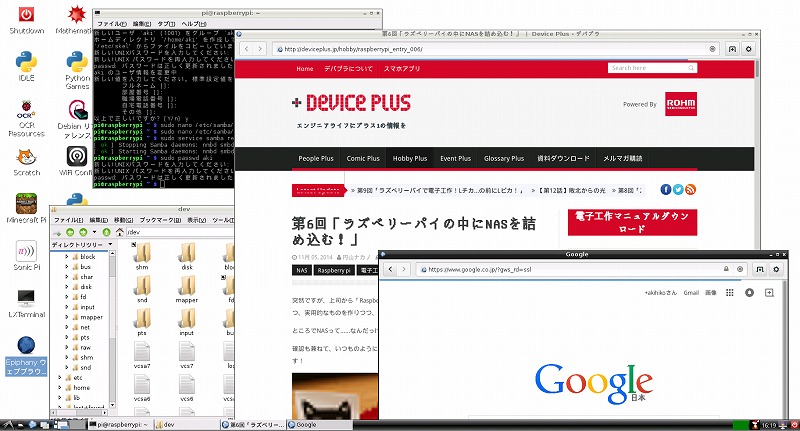This screenshot has height=431, width=800.
Task: Click the file manager /dev path field
Action: pyautogui.click(x=180, y=232)
